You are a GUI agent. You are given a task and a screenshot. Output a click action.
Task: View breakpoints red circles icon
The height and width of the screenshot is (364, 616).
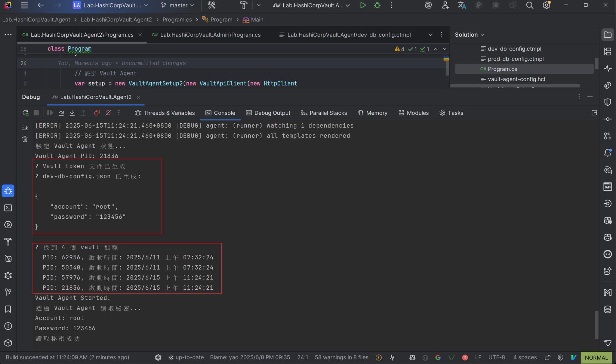coord(97,113)
